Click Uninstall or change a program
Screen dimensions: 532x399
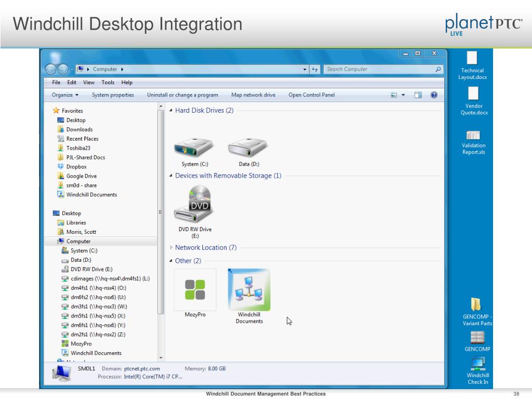(182, 95)
